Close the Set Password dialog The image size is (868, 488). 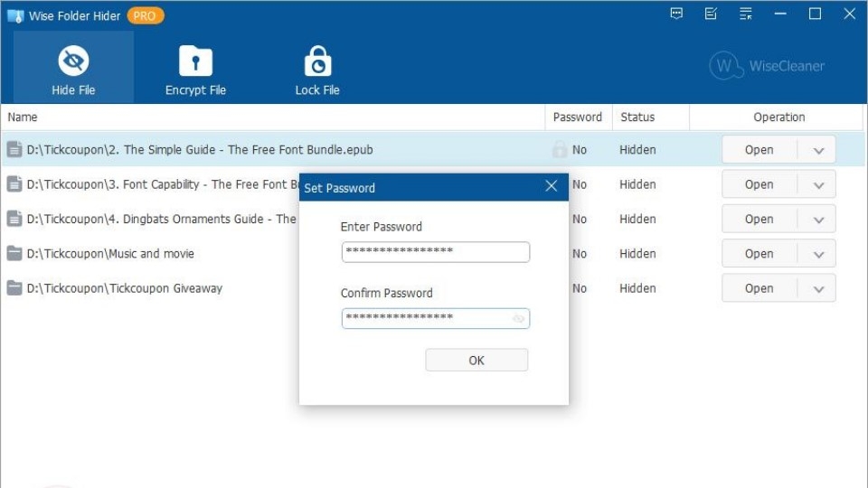551,186
